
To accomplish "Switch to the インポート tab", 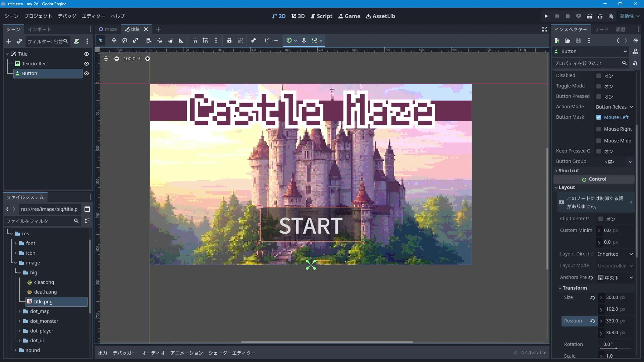I will (x=40, y=29).
